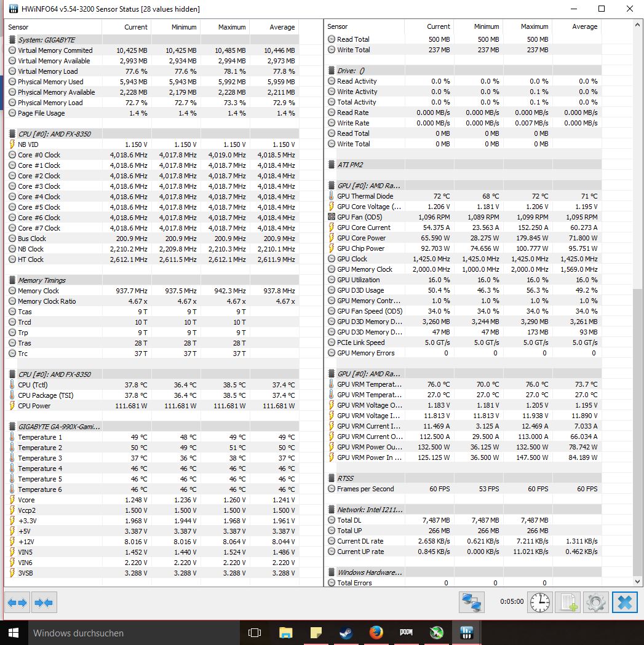Click the log file add-sheet icon
Viewport: 644px width, 645px height.
click(568, 603)
